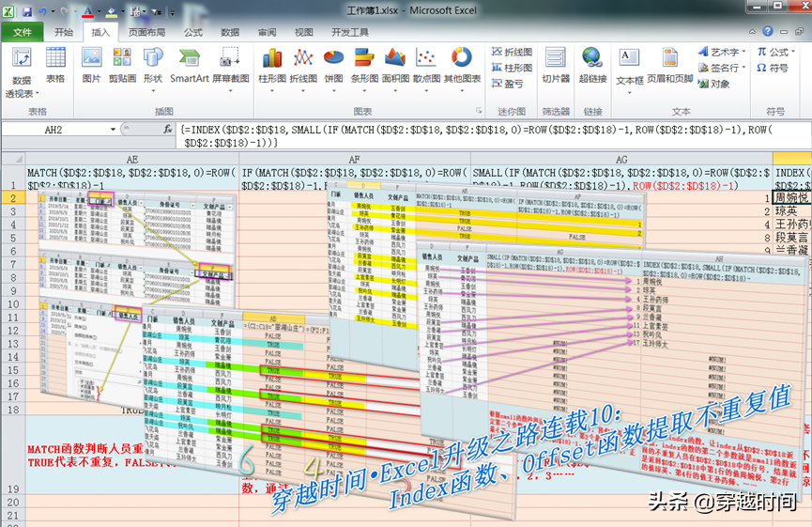Open the Undo history dropdown arrow
Image resolution: width=812 pixels, height=527 pixels.
pyautogui.click(x=53, y=11)
